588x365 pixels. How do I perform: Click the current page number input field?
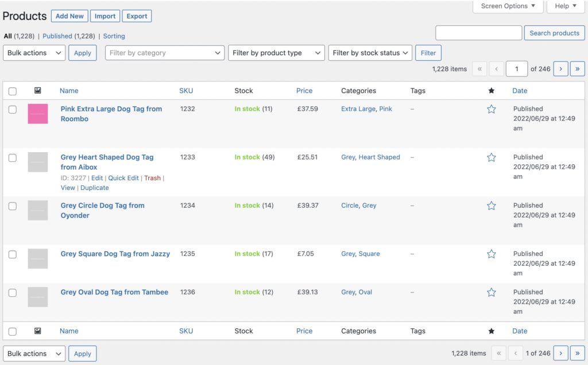516,68
